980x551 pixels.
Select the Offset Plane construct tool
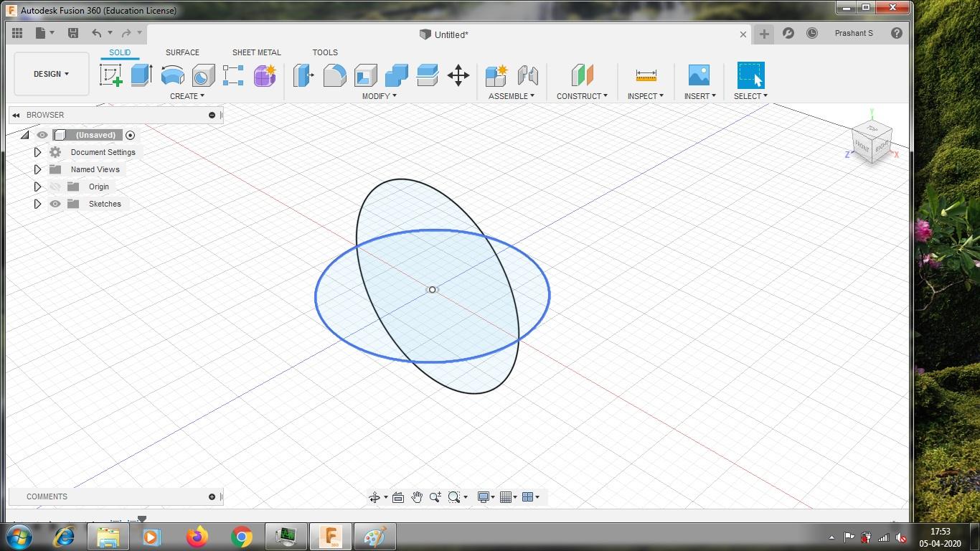tap(582, 75)
